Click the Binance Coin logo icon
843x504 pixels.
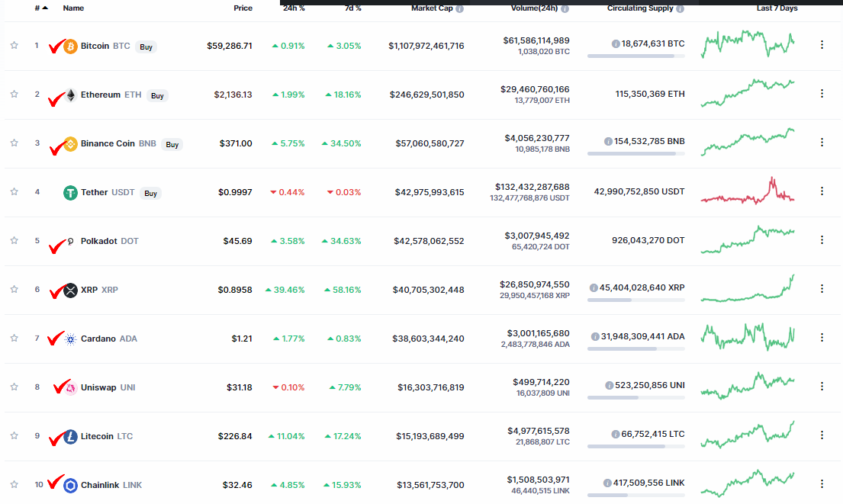(x=70, y=144)
